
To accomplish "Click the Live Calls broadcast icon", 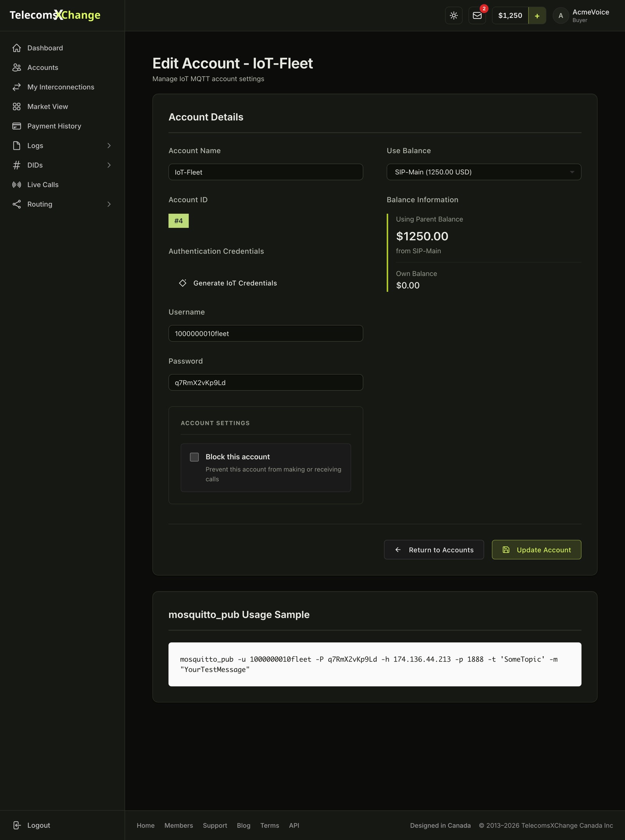I will click(x=16, y=185).
